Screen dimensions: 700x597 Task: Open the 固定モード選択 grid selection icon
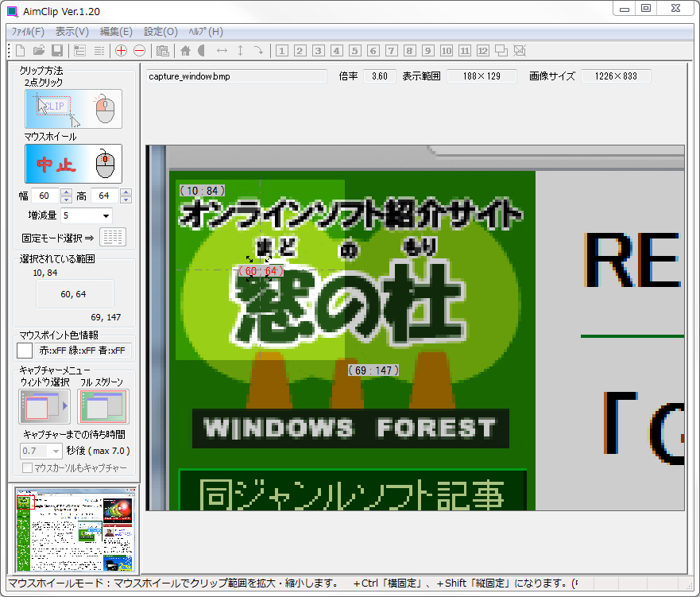coord(111,236)
